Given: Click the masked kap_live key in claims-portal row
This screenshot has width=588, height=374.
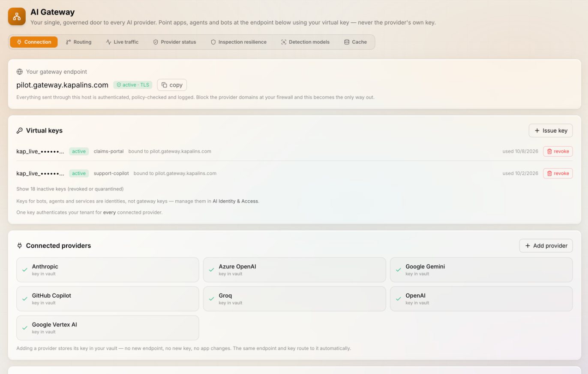Looking at the screenshot, I should tap(40, 151).
